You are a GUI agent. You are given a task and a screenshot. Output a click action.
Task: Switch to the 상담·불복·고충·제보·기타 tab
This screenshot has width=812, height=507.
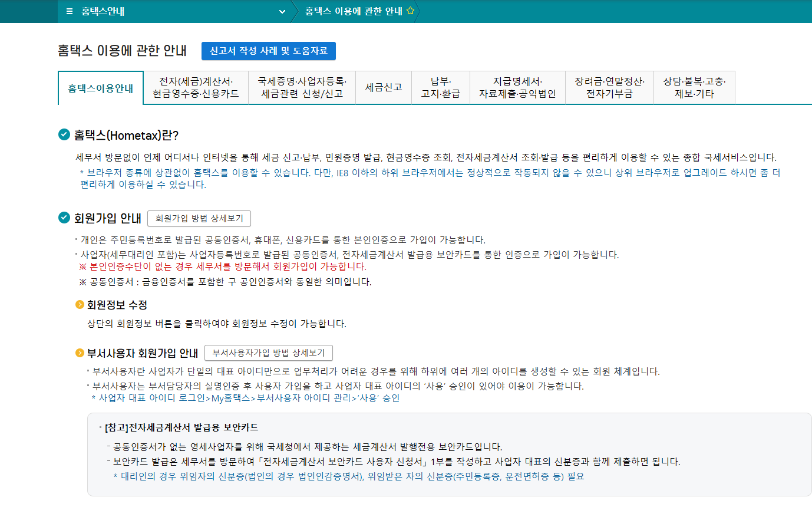694,87
